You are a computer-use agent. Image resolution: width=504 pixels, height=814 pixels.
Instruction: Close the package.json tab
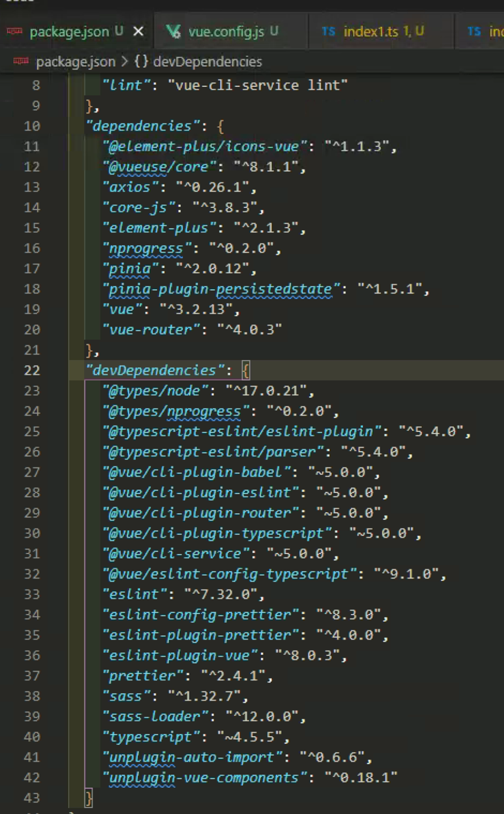pyautogui.click(x=139, y=32)
